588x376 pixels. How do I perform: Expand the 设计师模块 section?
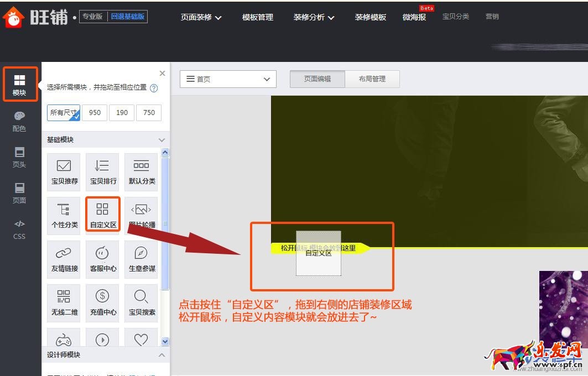coord(162,354)
